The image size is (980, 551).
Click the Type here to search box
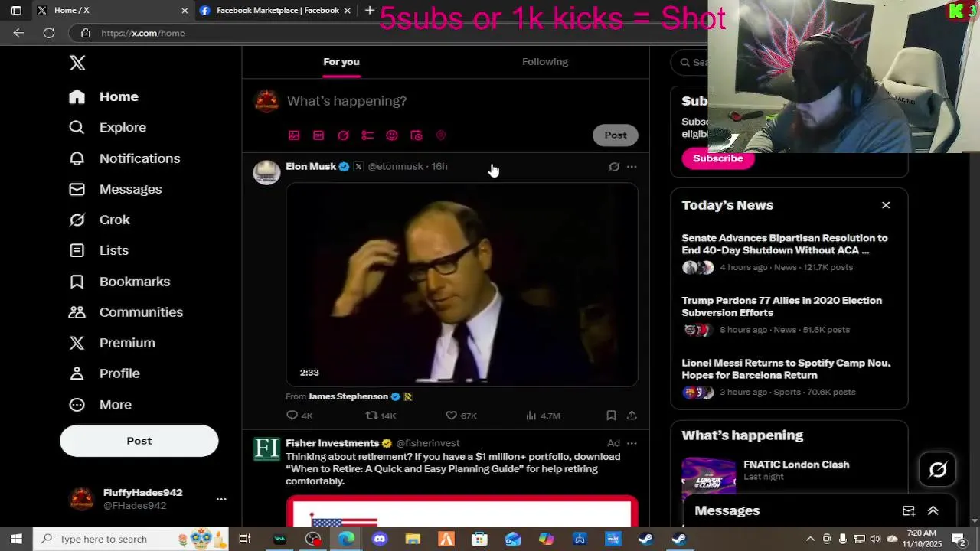click(132, 539)
